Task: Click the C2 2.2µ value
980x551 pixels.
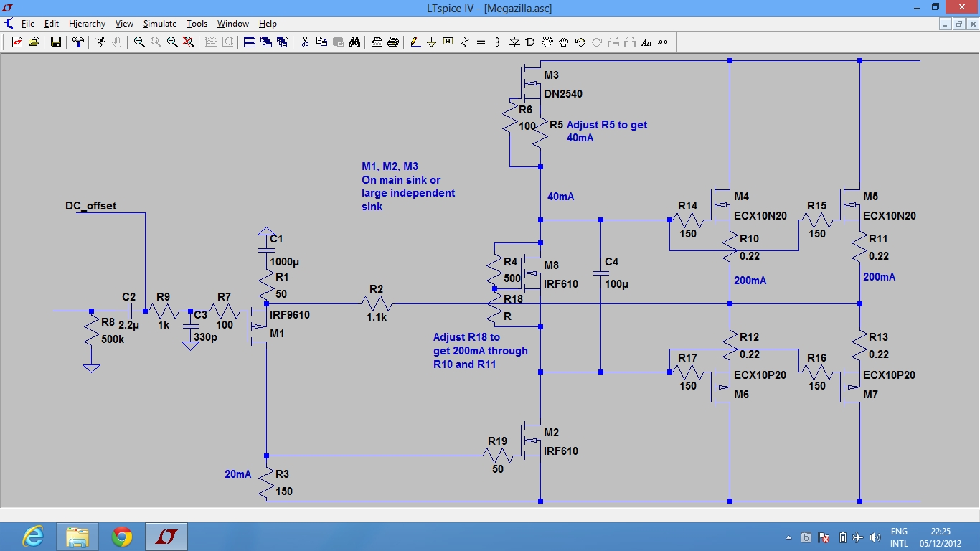Action: (130, 325)
